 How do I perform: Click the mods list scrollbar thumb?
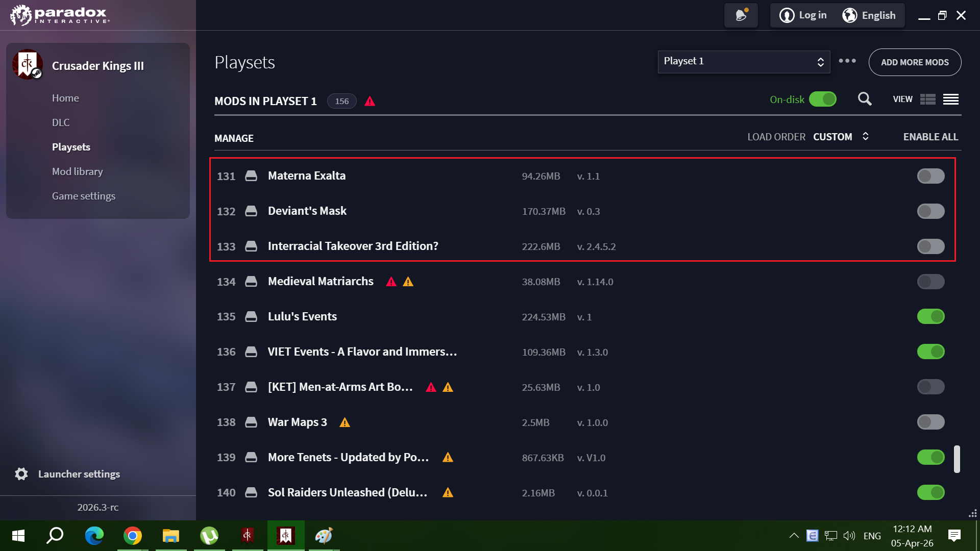pos(957,459)
